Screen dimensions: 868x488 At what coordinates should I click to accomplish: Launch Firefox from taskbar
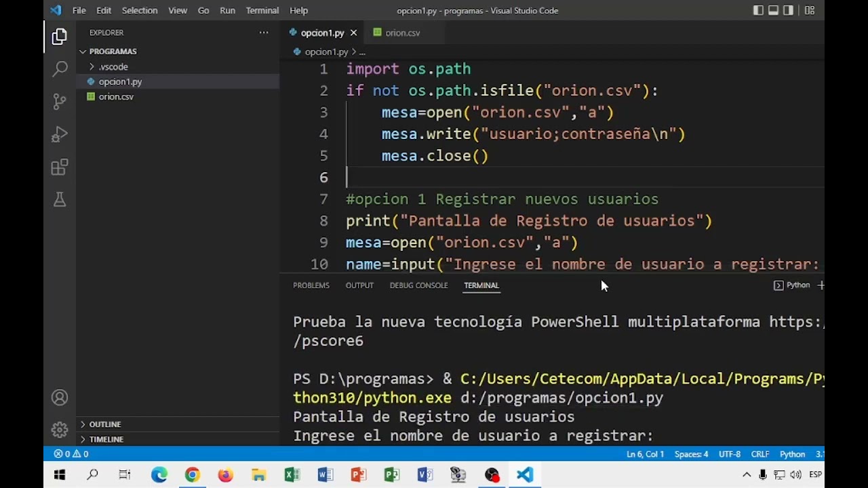click(x=225, y=475)
